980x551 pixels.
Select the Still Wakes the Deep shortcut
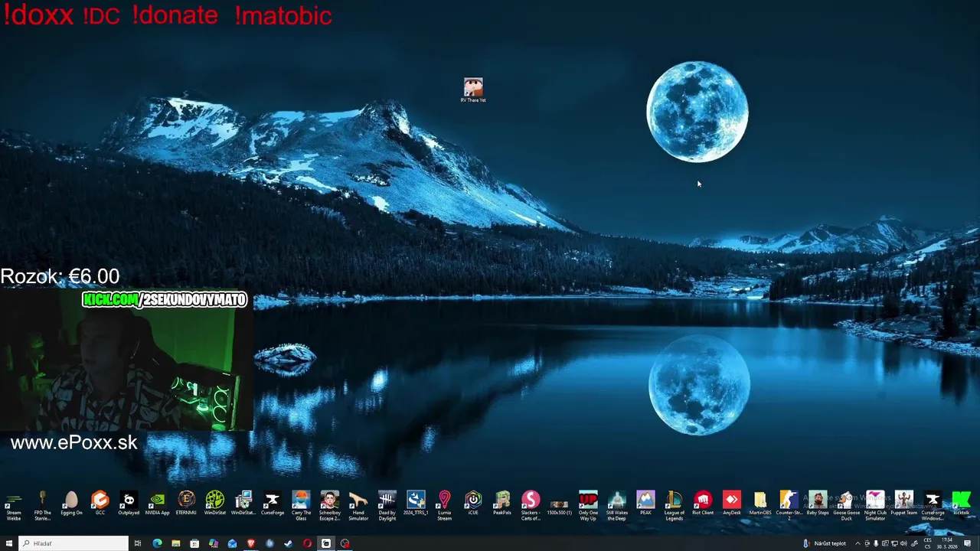point(617,506)
